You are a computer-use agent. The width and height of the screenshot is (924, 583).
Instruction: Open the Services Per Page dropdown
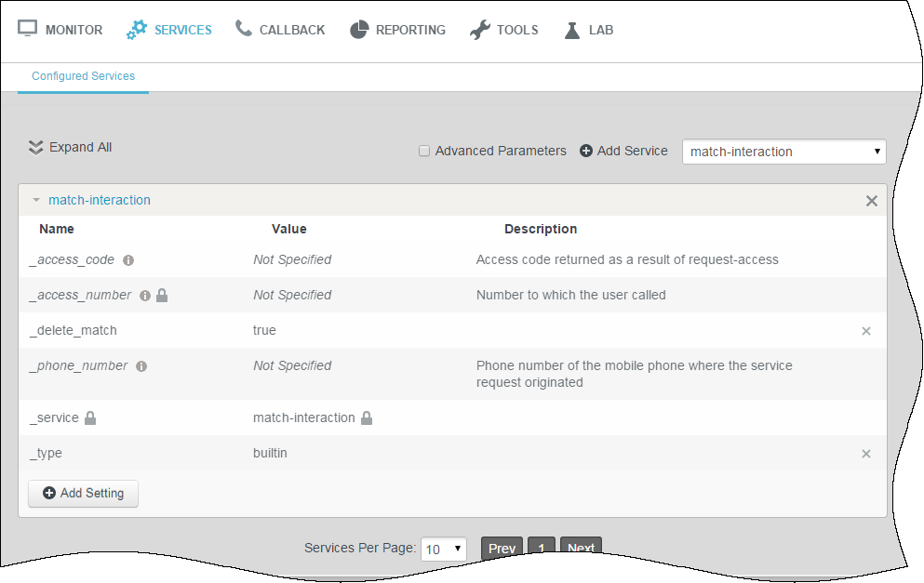(x=444, y=549)
